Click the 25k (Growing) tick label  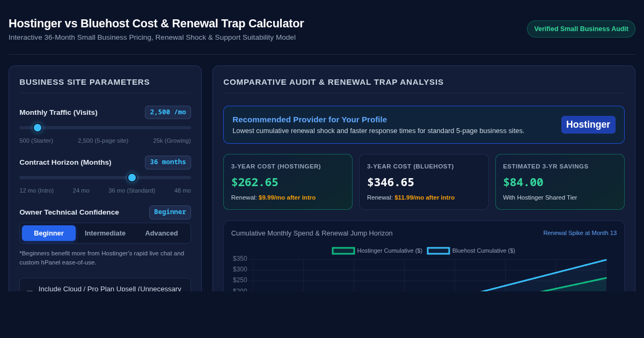[x=172, y=141]
